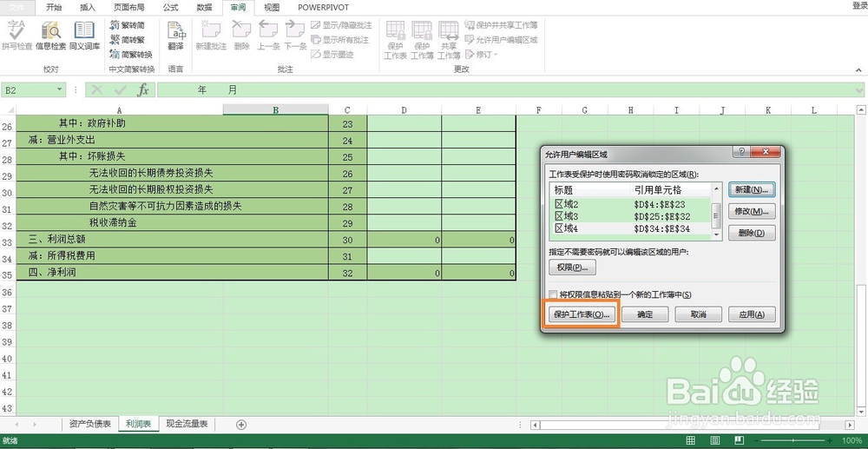Click the 保护工作表 ribbon icon
This screenshot has height=449, width=868.
pos(395,40)
